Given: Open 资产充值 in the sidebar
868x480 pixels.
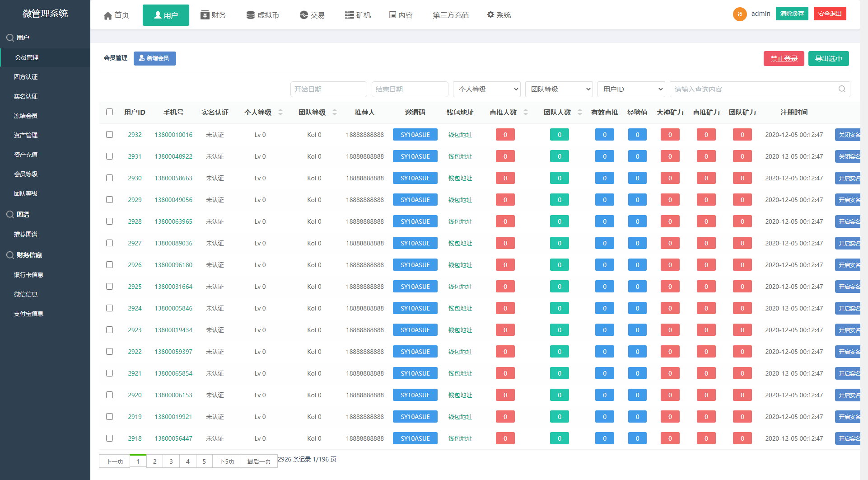Looking at the screenshot, I should 26,155.
